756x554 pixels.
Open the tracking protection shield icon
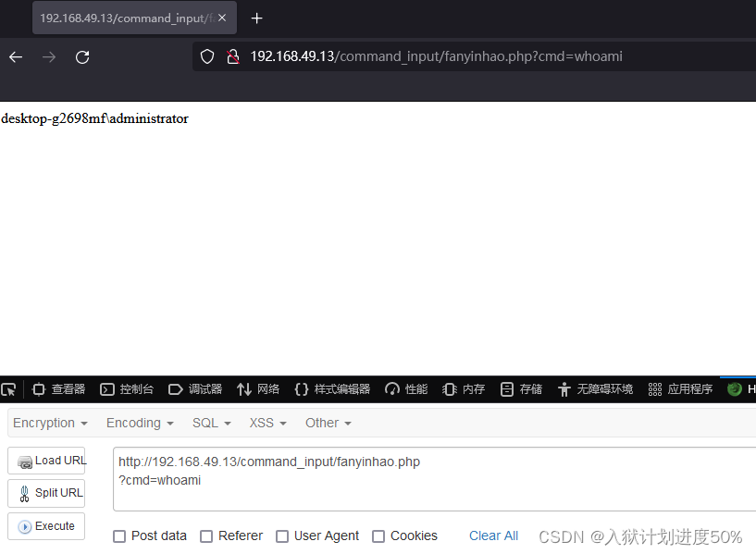click(207, 56)
